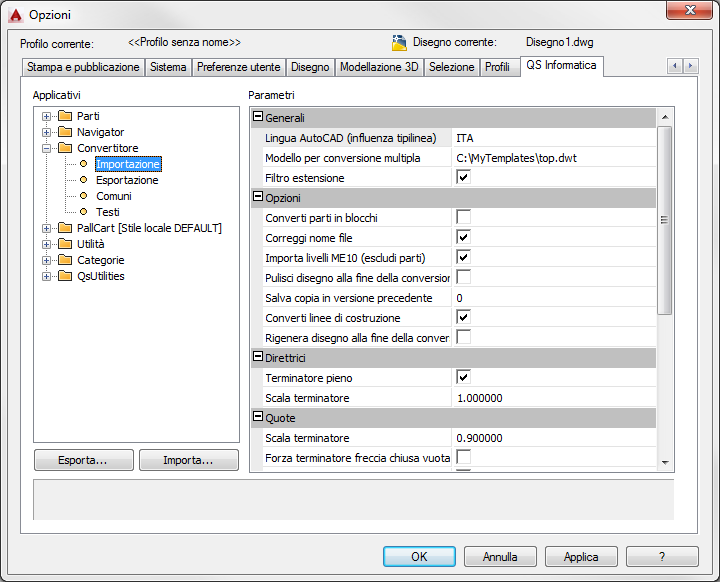Click the Categorie folder icon
Screen dimensions: 720x582
coord(65,260)
